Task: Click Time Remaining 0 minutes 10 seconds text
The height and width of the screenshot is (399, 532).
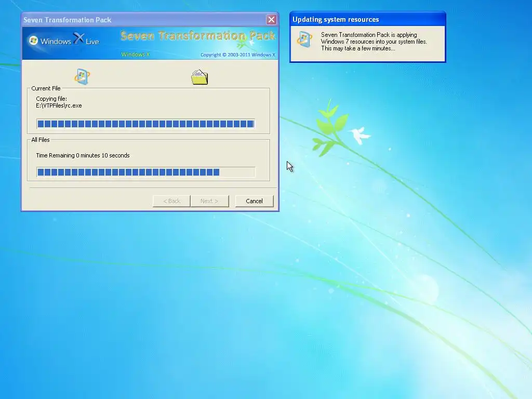Action: click(83, 155)
